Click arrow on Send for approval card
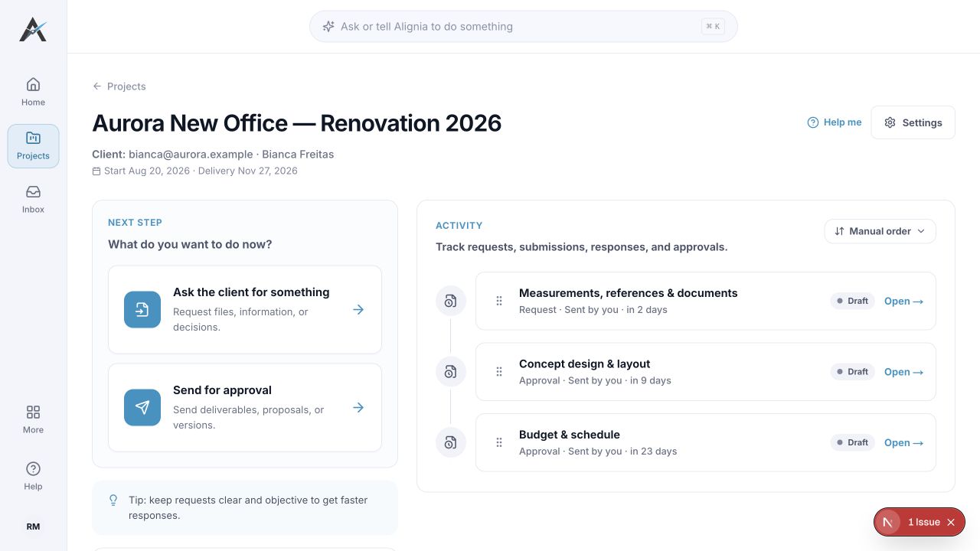The height and width of the screenshot is (551, 980). click(x=358, y=407)
